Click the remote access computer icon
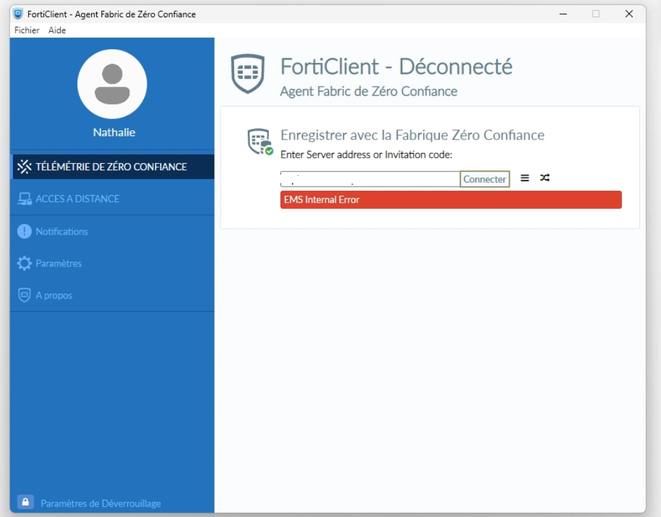The image size is (661, 517). pyautogui.click(x=24, y=199)
